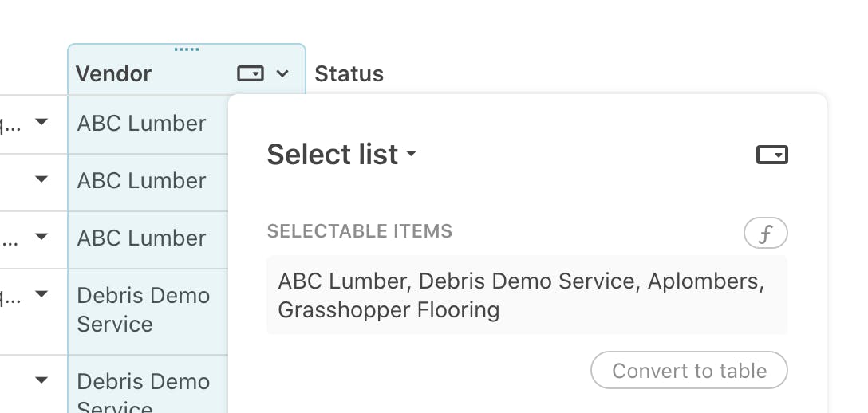The image size is (868, 413).
Task: Expand the arrow beside last Debris Demo Service row
Action: tap(41, 381)
